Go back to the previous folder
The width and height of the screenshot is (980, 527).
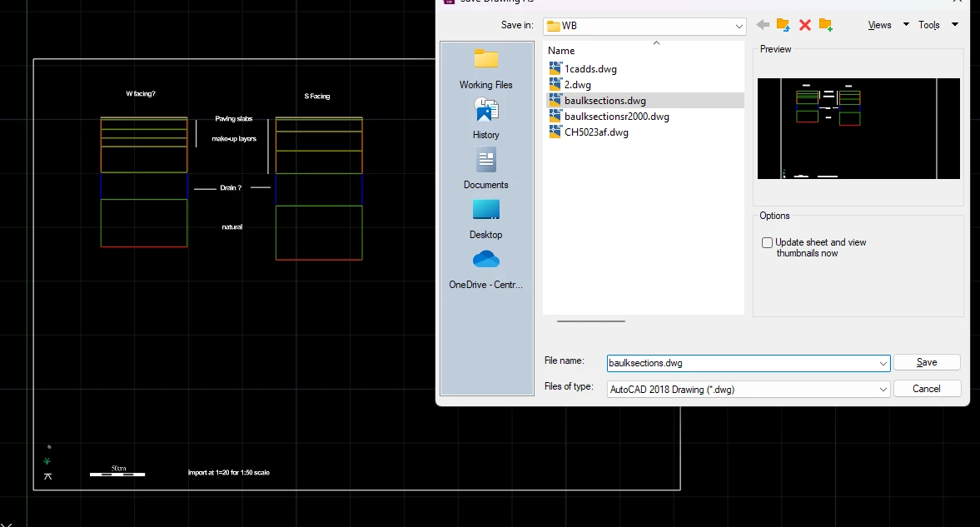click(763, 25)
